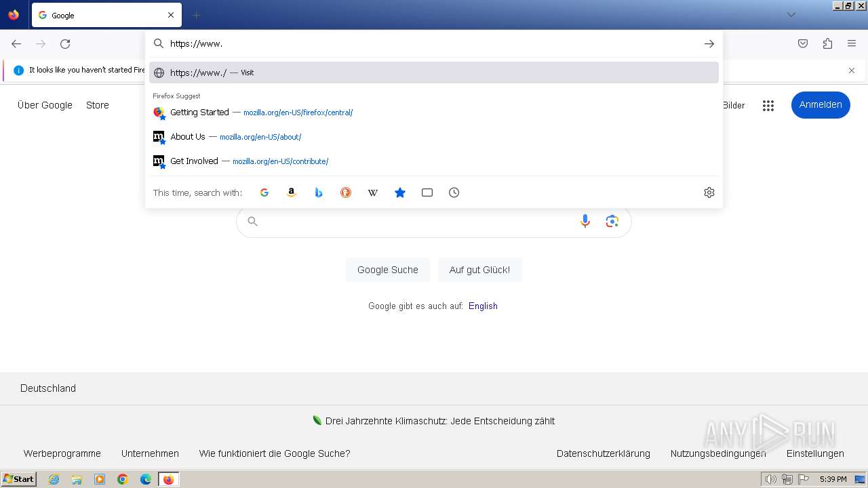The image size is (868, 488).
Task: Click Auf gut Glück! button
Action: 479,270
